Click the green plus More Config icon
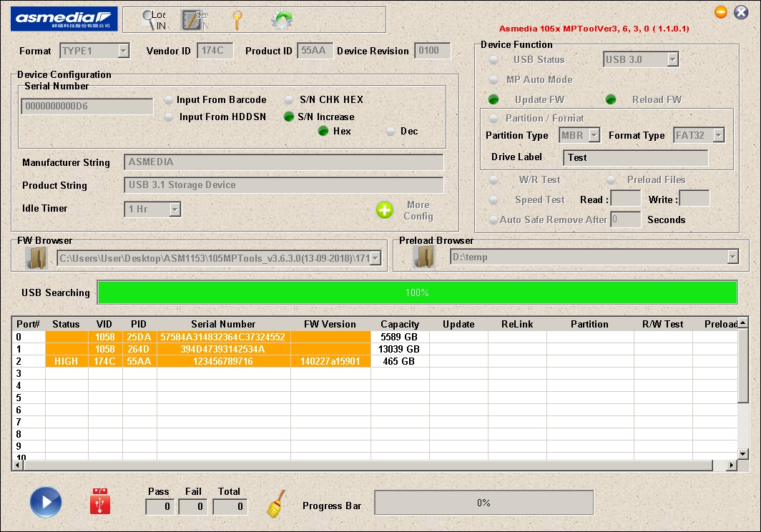The width and height of the screenshot is (761, 532). (x=384, y=210)
